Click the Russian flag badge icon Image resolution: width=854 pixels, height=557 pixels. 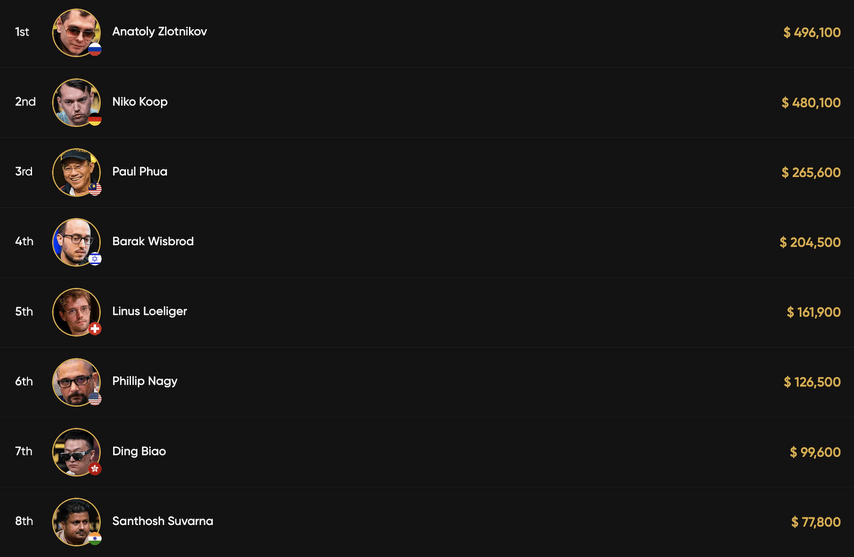[95, 50]
